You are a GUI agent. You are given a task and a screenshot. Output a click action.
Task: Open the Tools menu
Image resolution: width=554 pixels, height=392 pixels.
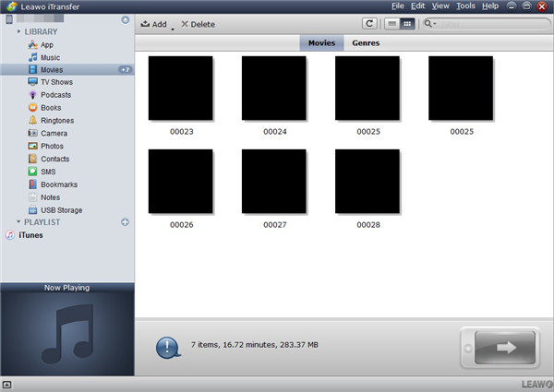(x=465, y=6)
